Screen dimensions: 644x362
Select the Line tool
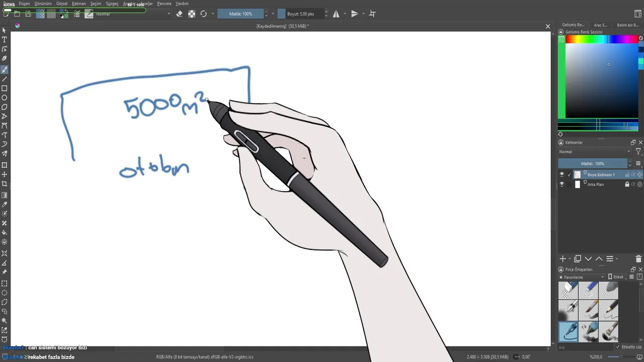(x=5, y=79)
